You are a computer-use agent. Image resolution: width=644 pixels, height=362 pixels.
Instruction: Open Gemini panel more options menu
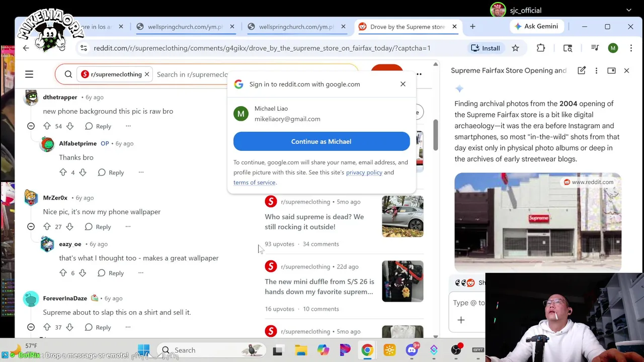(x=596, y=70)
